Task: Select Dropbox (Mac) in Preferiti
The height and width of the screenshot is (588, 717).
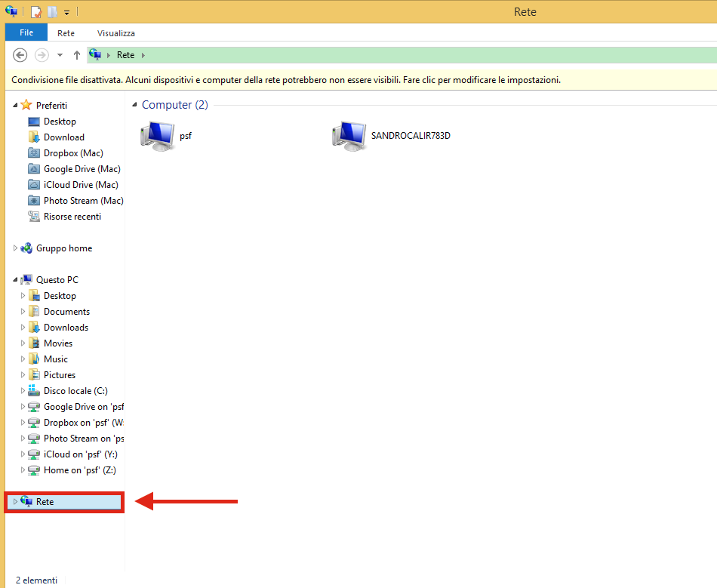Action: [x=73, y=153]
